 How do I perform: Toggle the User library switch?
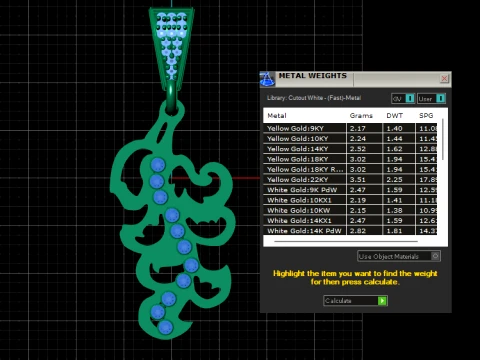pyautogui.click(x=431, y=98)
